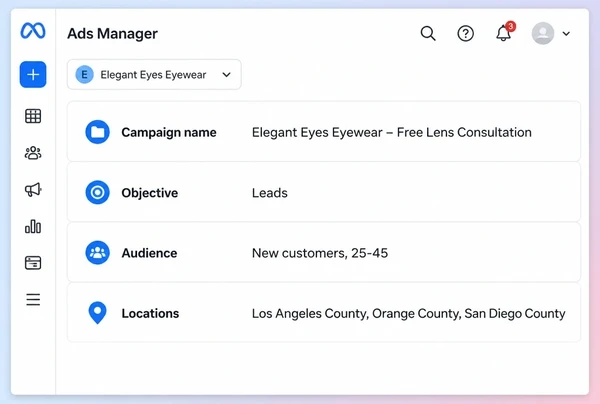
Task: Click the 'Audience' label
Action: coord(149,253)
